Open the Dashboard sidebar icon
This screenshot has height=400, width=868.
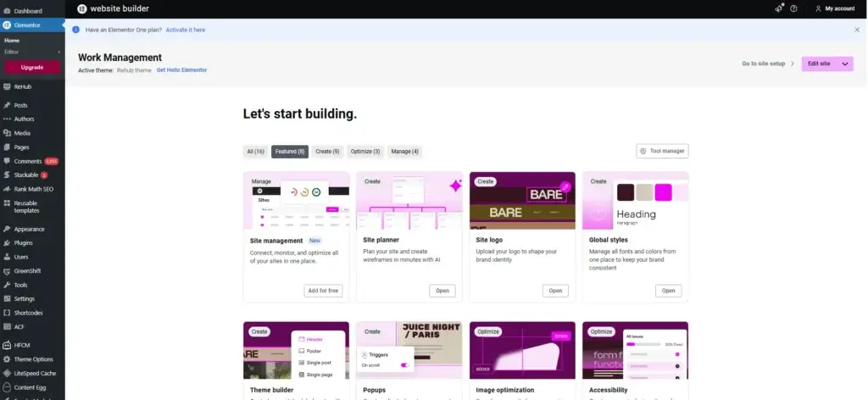pyautogui.click(x=7, y=10)
